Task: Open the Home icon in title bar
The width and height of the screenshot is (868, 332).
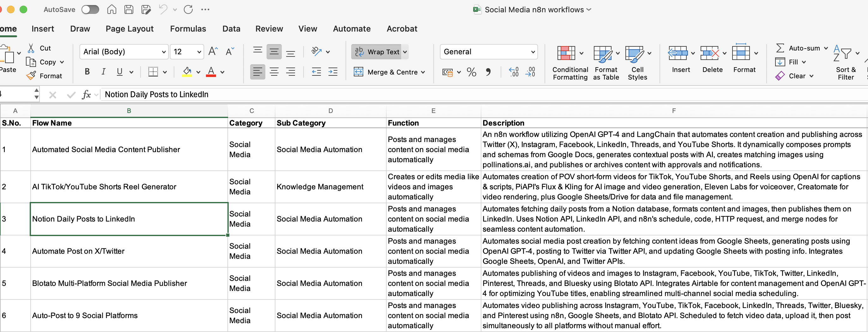Action: (x=112, y=9)
